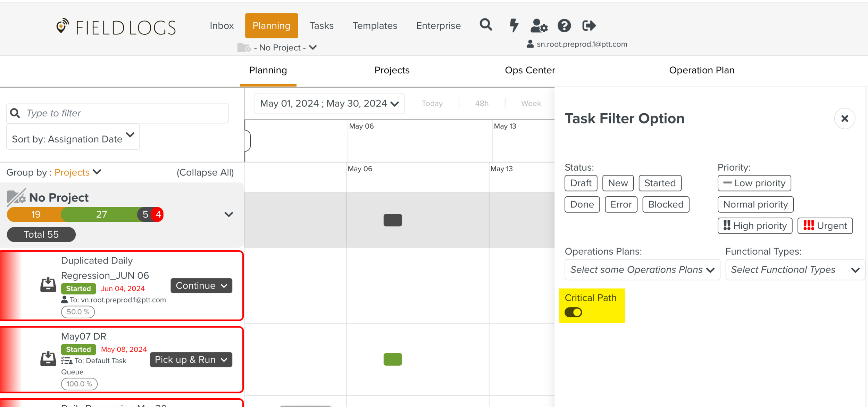
Task: Open the user settings icon
Action: pyautogui.click(x=539, y=25)
